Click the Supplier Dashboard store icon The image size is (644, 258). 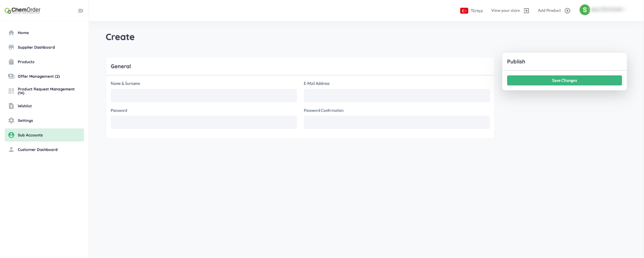[x=11, y=47]
